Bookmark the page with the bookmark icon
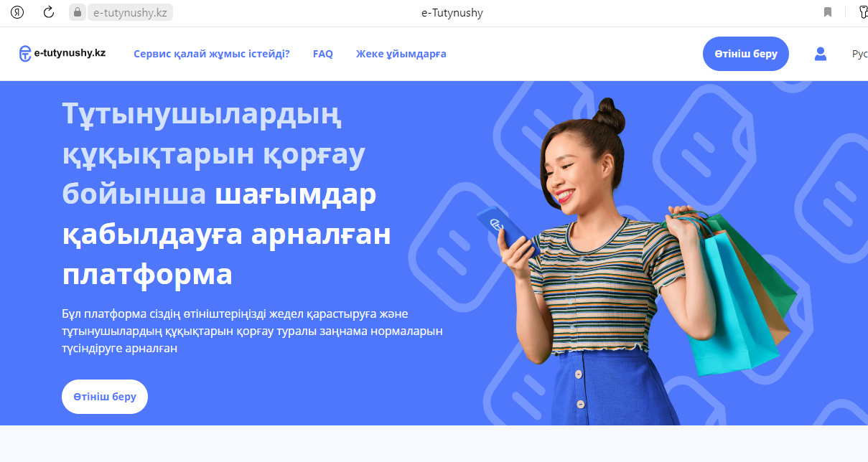Screen dimensions: 868x462 tap(828, 12)
